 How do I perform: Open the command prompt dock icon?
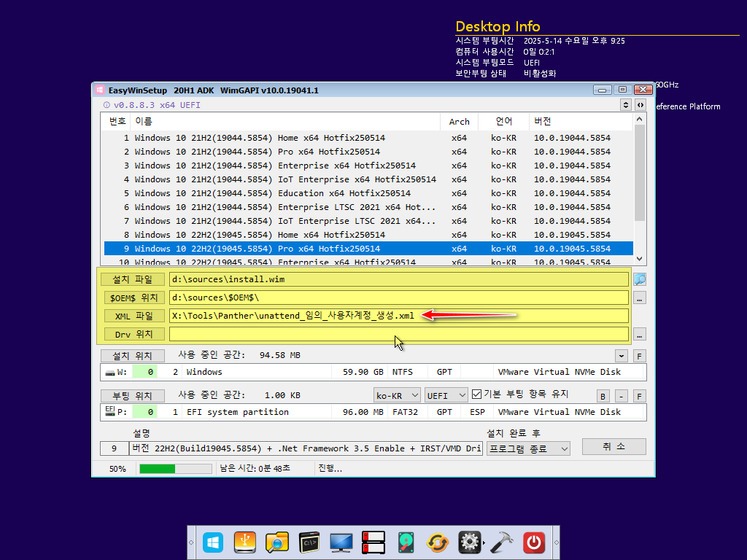[309, 542]
